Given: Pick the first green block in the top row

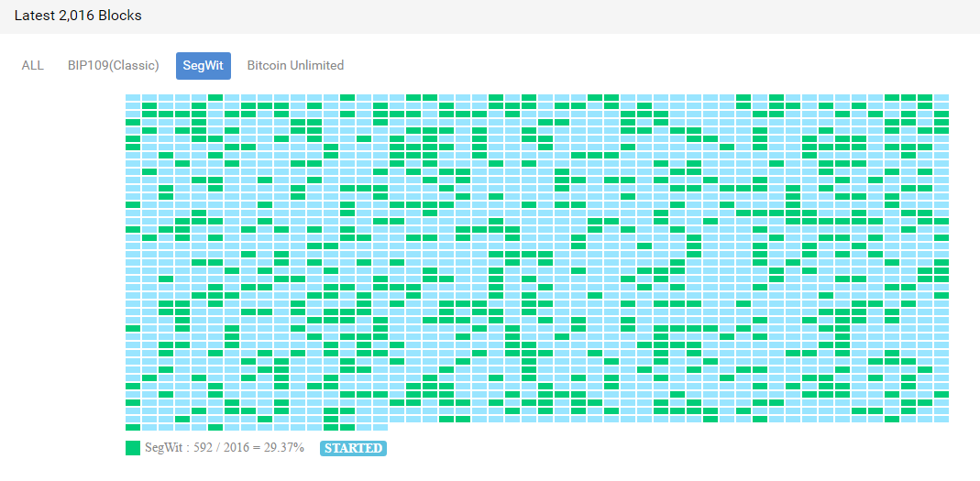Looking at the screenshot, I should [x=215, y=97].
